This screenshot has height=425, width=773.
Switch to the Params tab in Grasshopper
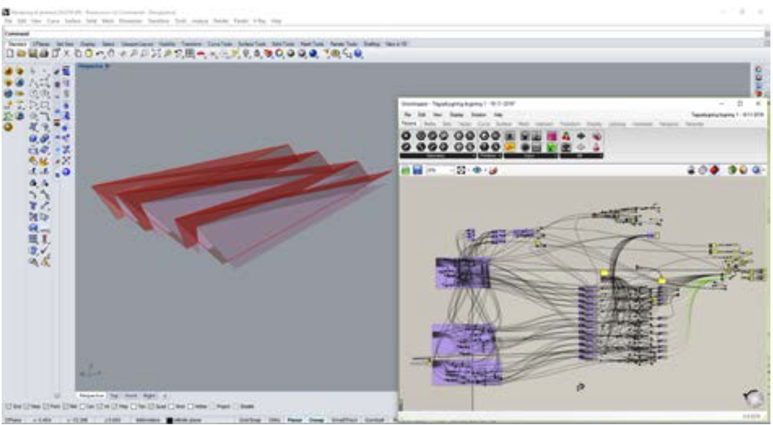point(409,123)
